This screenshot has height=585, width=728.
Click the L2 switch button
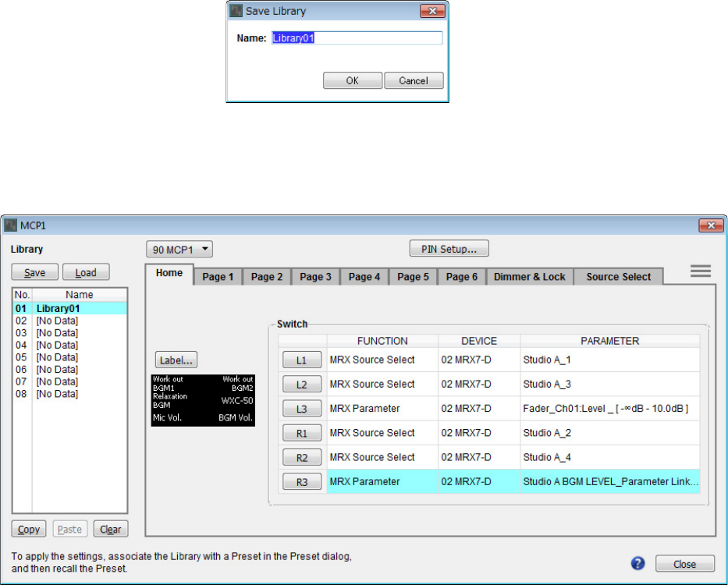pyautogui.click(x=302, y=384)
